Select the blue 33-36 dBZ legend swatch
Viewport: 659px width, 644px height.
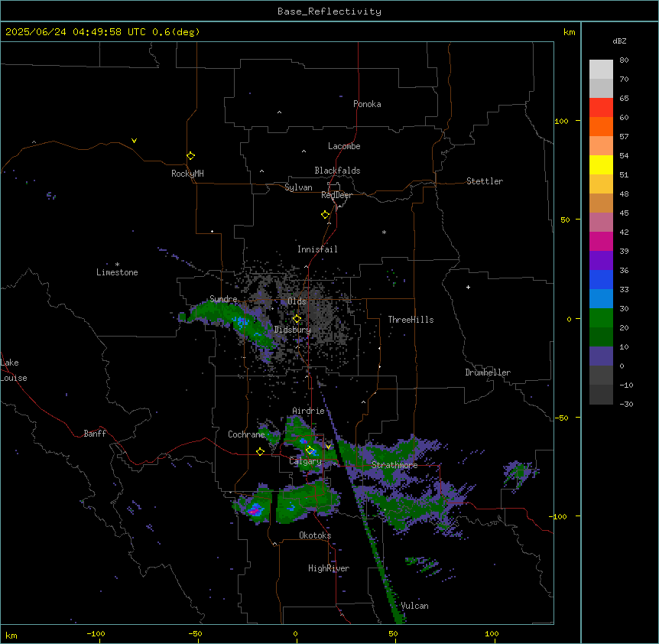[601, 279]
